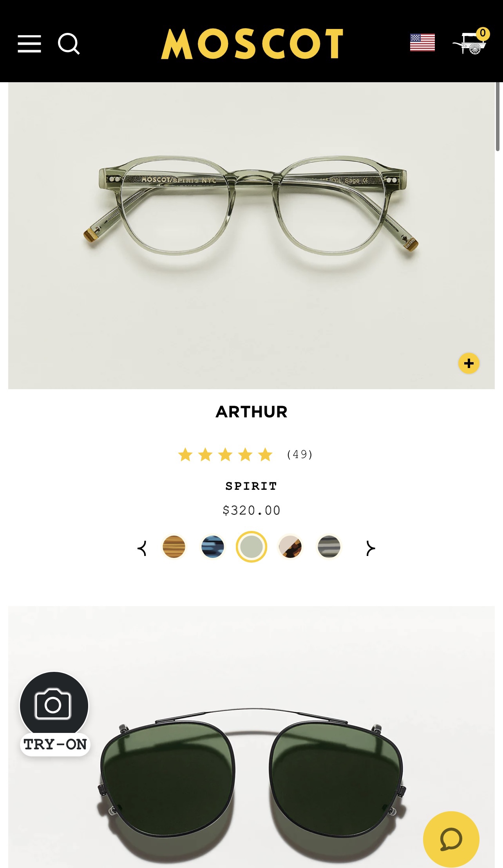Open site search magnifier

click(x=69, y=43)
